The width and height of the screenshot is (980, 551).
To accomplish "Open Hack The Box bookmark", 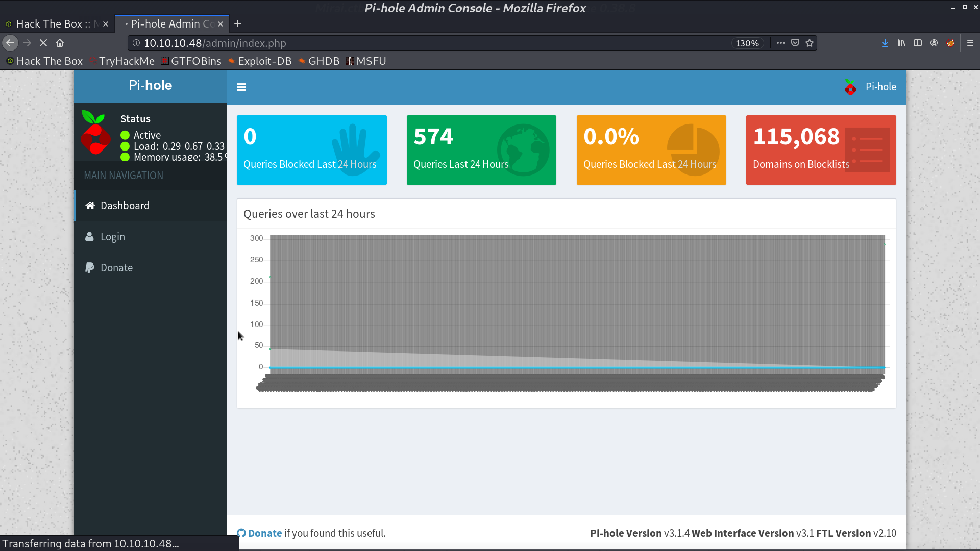I will (44, 61).
